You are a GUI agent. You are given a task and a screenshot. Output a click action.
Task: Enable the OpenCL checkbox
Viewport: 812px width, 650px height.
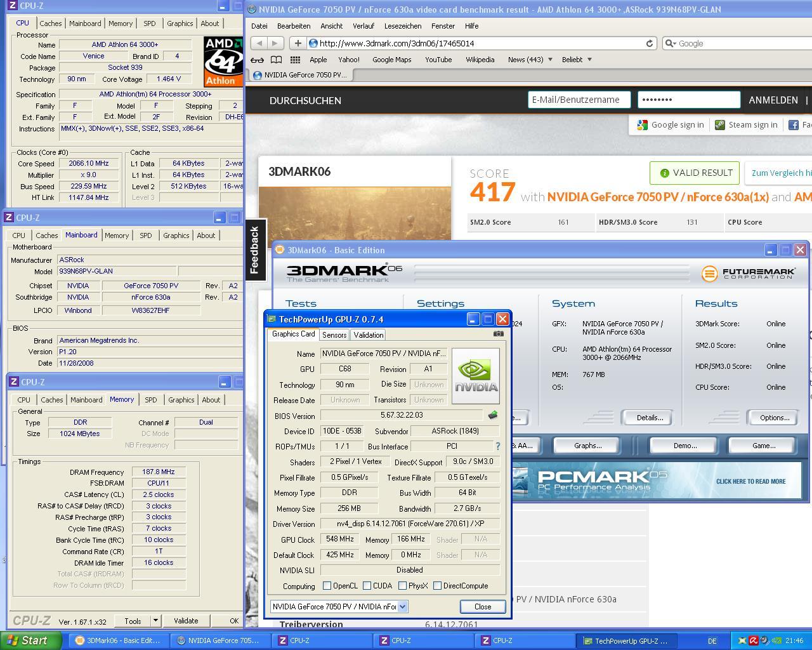pyautogui.click(x=327, y=586)
